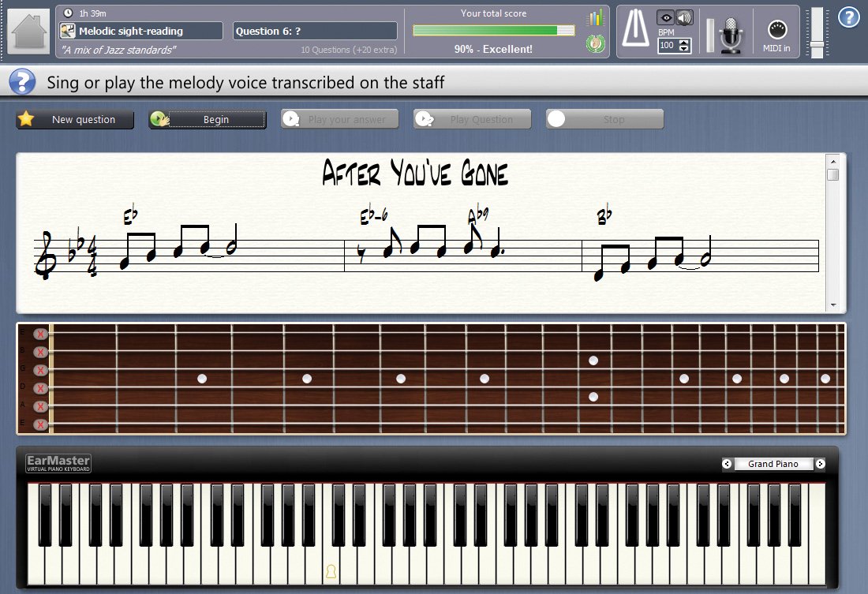Open the MIDI in settings icon
This screenshot has height=594, width=868.
(x=776, y=31)
